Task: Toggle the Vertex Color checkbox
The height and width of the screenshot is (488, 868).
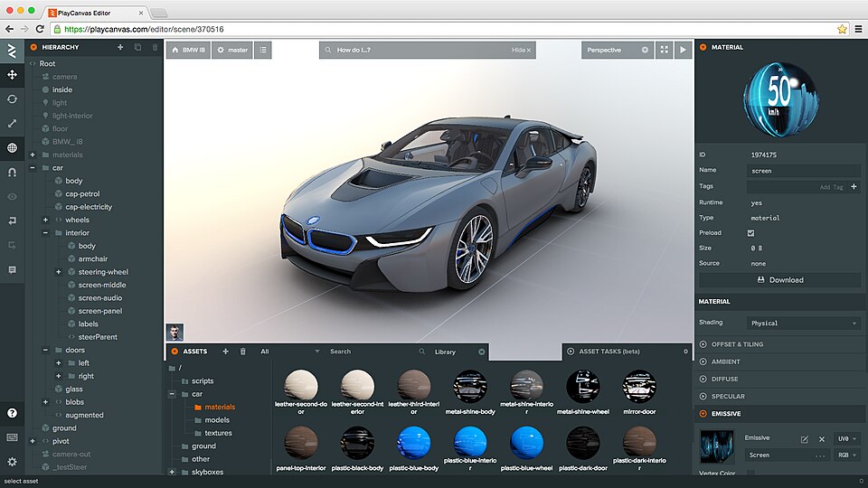Action: 750,474
